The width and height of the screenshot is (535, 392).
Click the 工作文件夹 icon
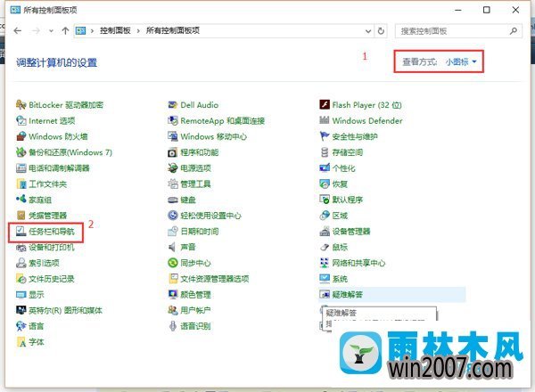21,184
